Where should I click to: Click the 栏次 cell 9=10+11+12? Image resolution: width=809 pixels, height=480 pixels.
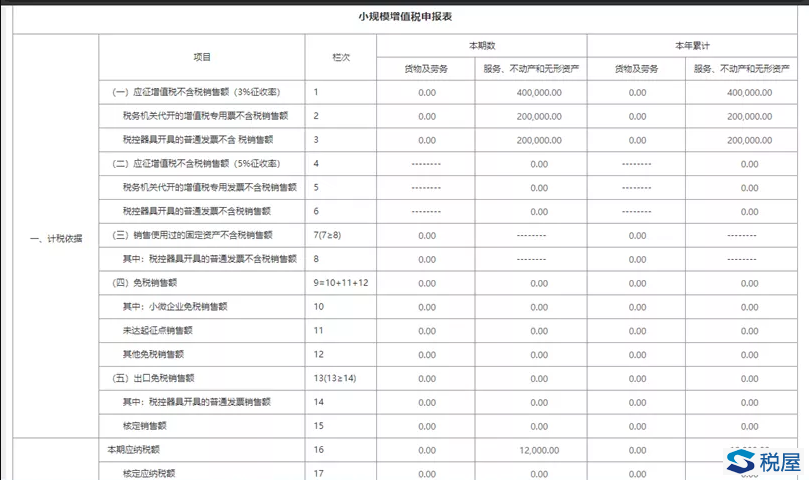pos(341,283)
